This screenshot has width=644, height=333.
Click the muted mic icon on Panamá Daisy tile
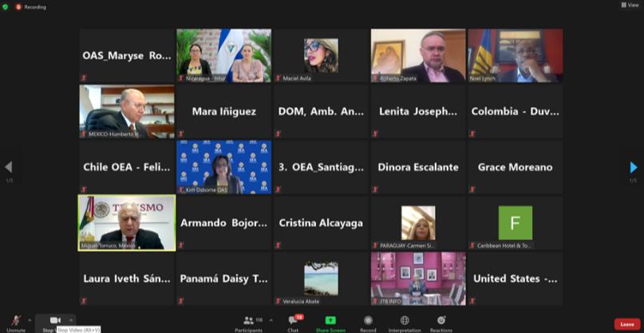[181, 301]
